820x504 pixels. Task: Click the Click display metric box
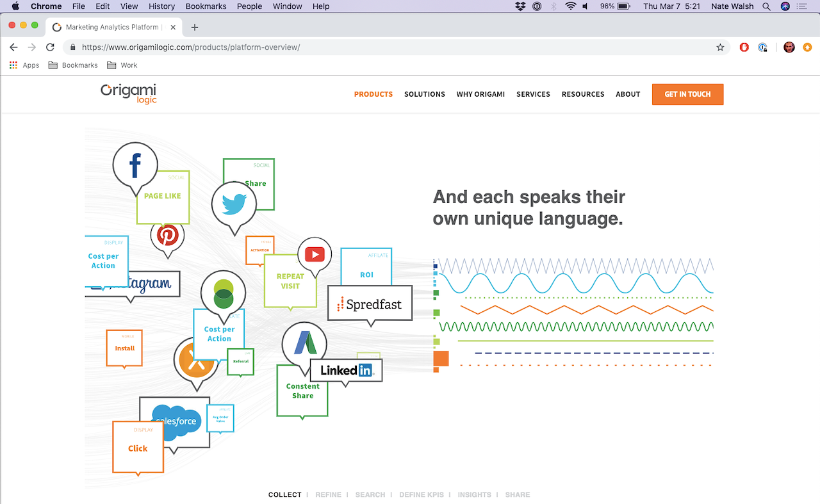tap(138, 448)
